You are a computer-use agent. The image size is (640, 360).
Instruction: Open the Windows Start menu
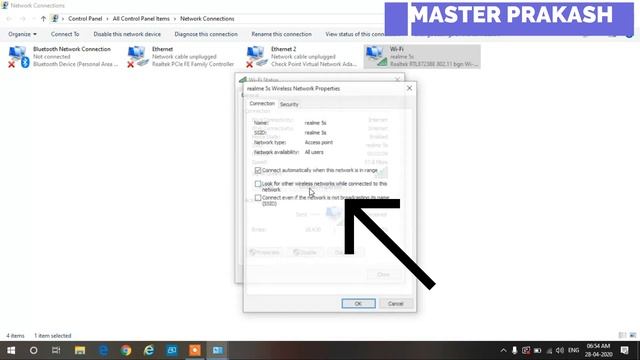tap(11, 350)
